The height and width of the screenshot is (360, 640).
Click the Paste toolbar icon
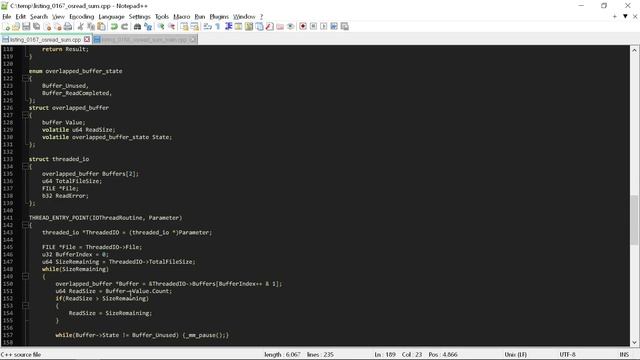coord(101,27)
